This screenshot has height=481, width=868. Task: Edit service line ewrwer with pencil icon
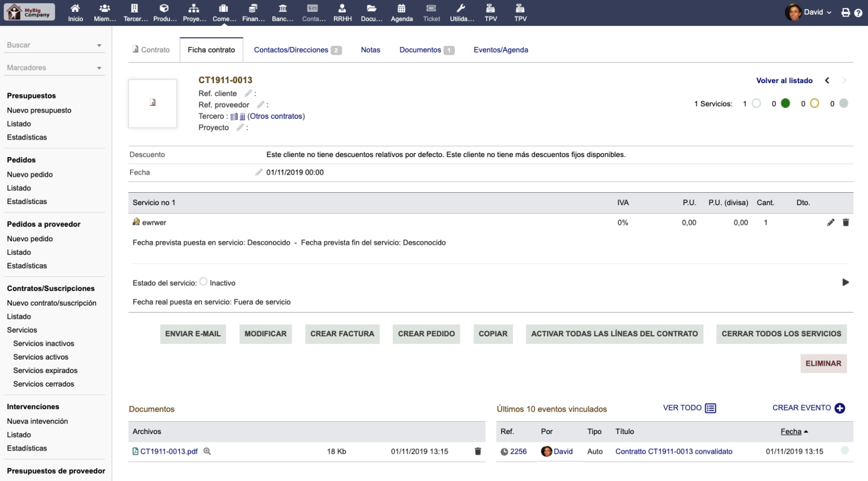(830, 223)
